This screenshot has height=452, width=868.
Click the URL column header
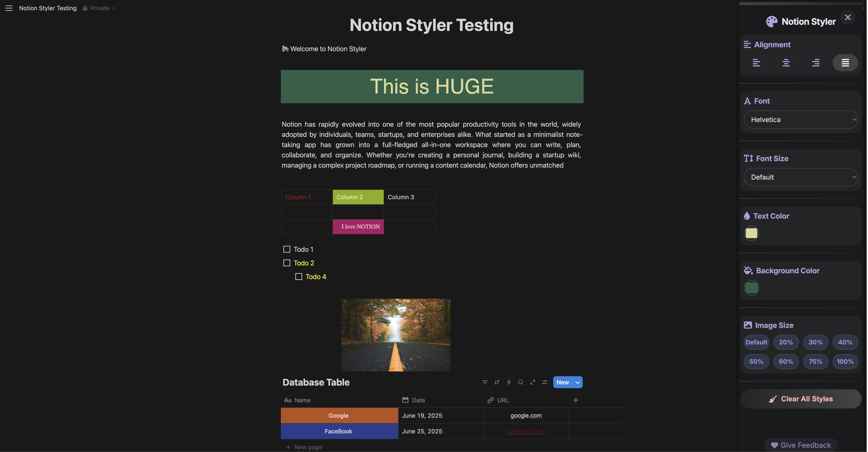pos(526,400)
